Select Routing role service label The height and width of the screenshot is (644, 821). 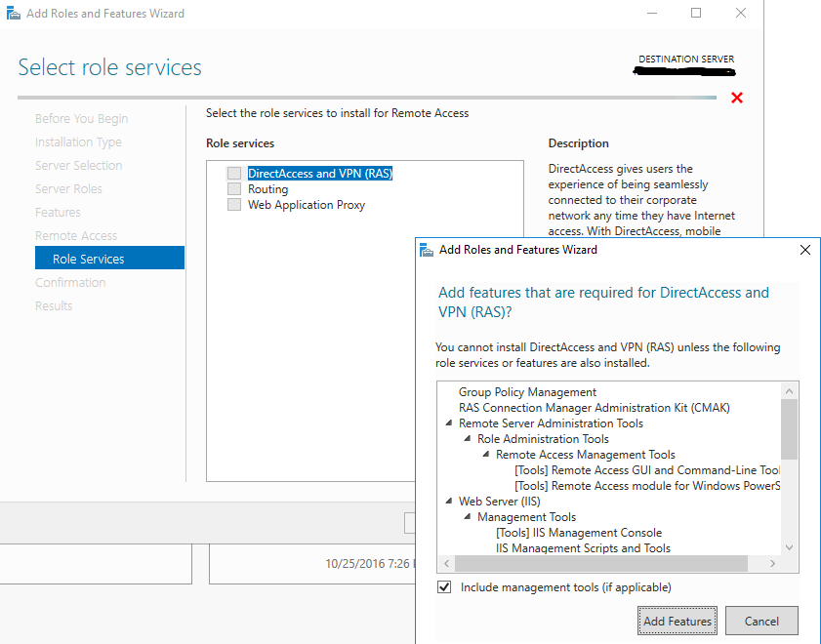(268, 189)
